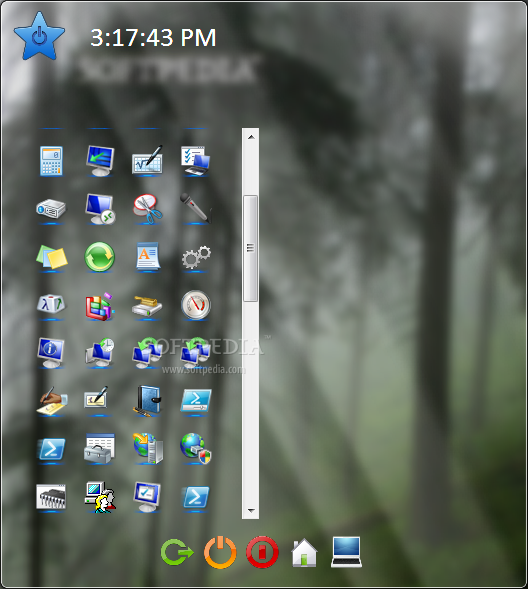
Task: Launch Character Map lambda cube icon
Action: (x=51, y=304)
